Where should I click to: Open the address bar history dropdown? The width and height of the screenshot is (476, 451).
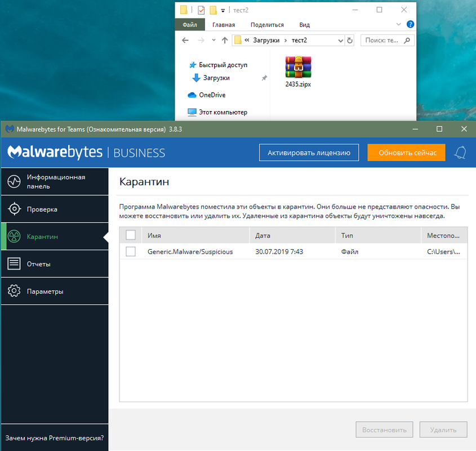click(x=341, y=40)
